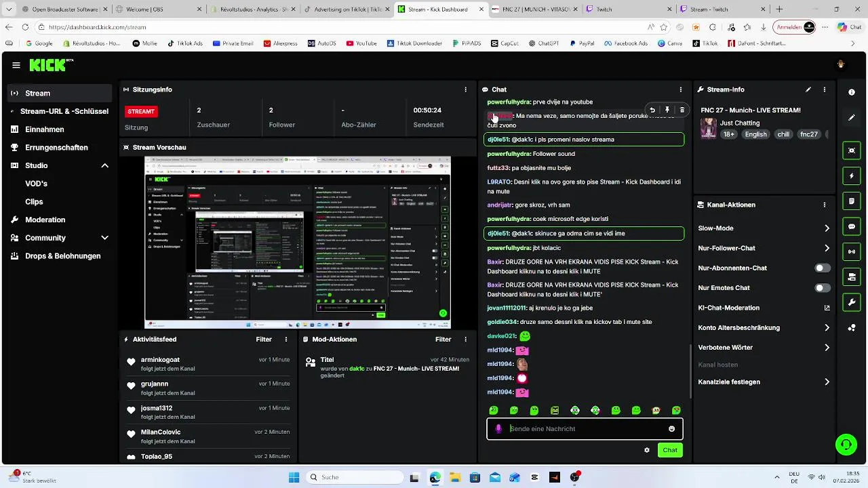The height and width of the screenshot is (488, 868).
Task: Open Chat panel three-dot menu
Action: coord(681,89)
